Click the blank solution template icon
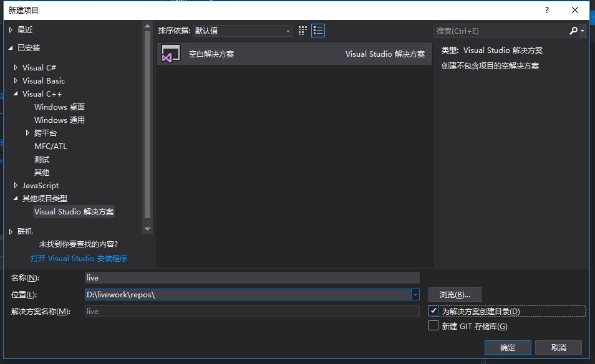595x364 pixels. pyautogui.click(x=171, y=54)
